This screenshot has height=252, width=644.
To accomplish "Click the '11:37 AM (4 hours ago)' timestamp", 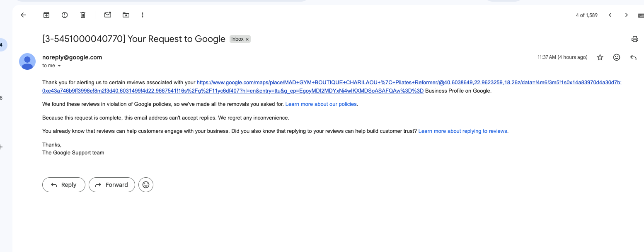I will [562, 57].
